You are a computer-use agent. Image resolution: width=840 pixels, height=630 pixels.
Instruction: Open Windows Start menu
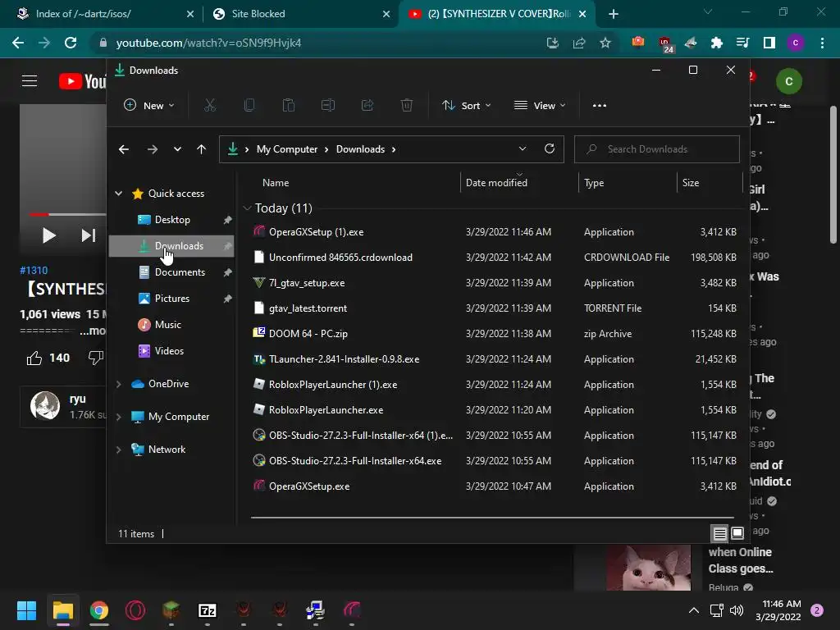(x=26, y=610)
